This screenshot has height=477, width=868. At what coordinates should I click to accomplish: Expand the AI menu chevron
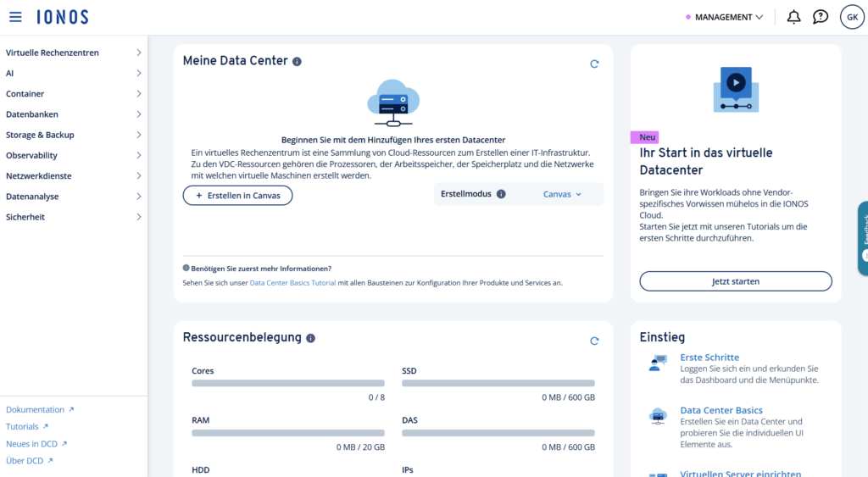[139, 73]
